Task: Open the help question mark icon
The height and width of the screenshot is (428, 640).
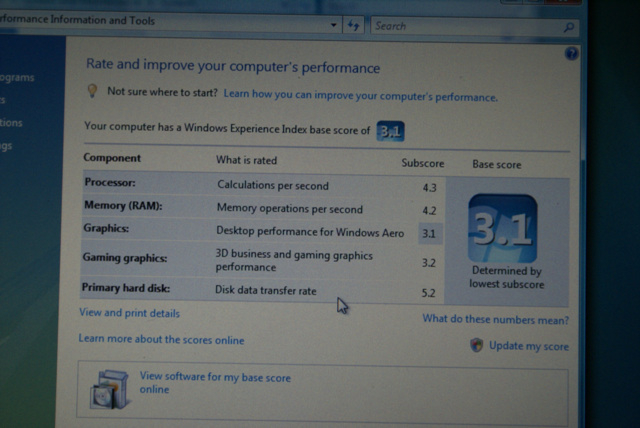Action: [x=571, y=53]
